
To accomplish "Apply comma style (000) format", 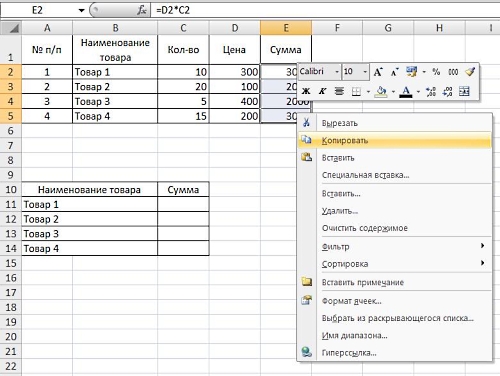I will click(x=453, y=72).
